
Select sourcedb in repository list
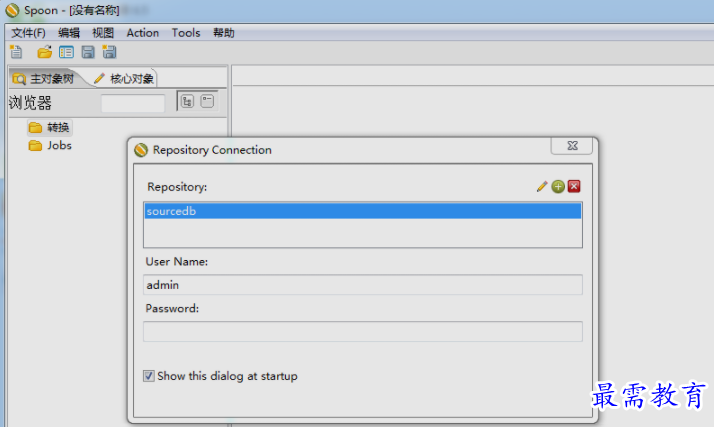(363, 211)
